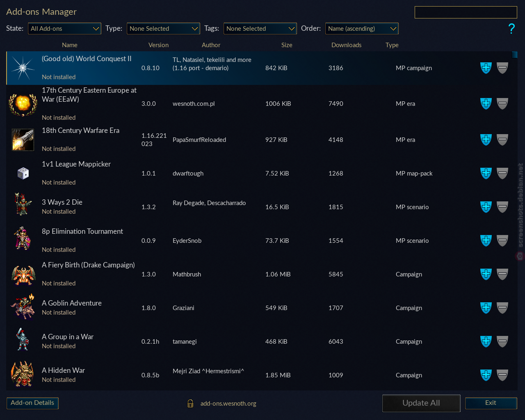Click the 7490 downloads value
Image resolution: width=525 pixels, height=420 pixels.
click(336, 104)
